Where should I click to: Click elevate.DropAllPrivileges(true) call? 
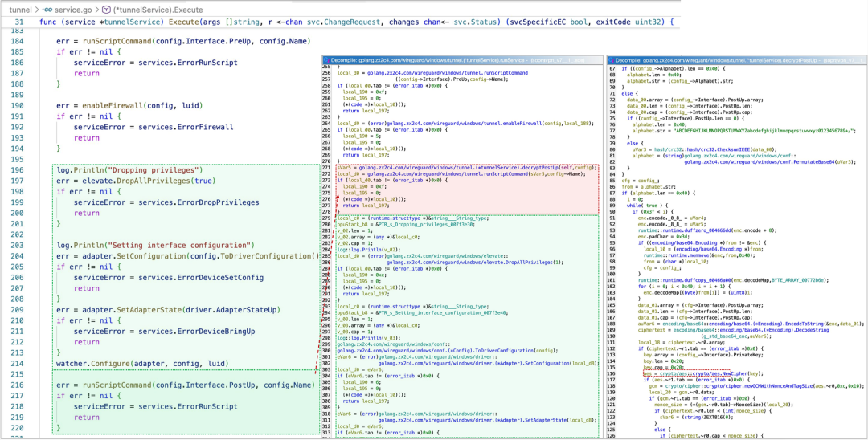[x=148, y=181]
